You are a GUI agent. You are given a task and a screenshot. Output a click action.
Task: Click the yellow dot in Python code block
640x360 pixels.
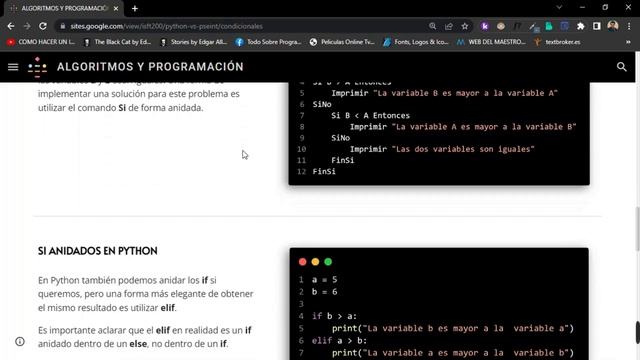coord(315,262)
